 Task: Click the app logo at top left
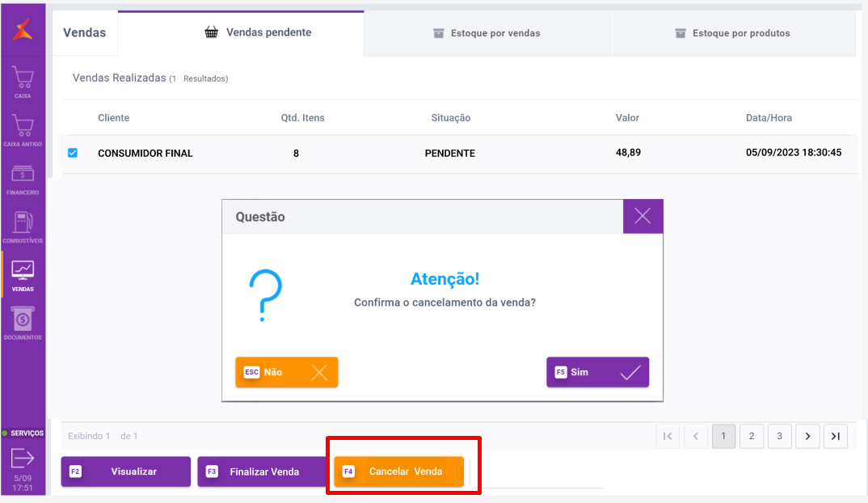click(23, 31)
